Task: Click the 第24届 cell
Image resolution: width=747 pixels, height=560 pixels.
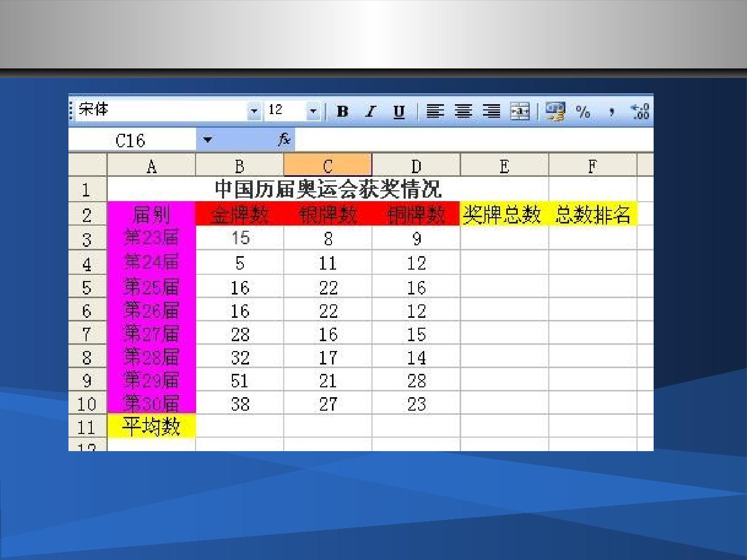Action: [x=151, y=262]
